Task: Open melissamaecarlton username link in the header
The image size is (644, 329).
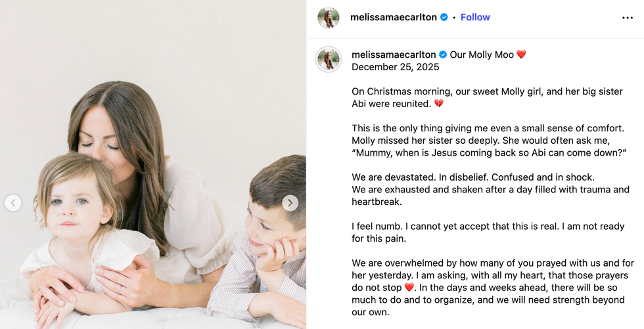Action: pyautogui.click(x=394, y=18)
